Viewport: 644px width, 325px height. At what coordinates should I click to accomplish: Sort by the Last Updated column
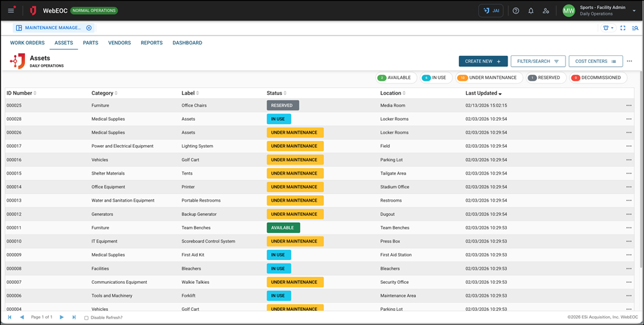tap(483, 93)
